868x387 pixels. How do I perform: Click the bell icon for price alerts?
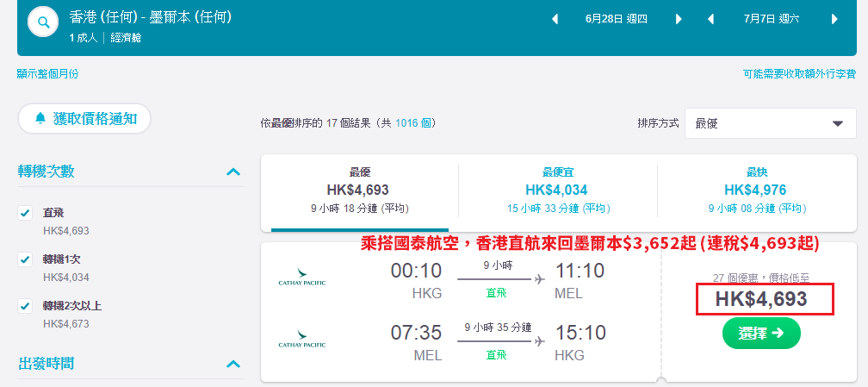[40, 119]
